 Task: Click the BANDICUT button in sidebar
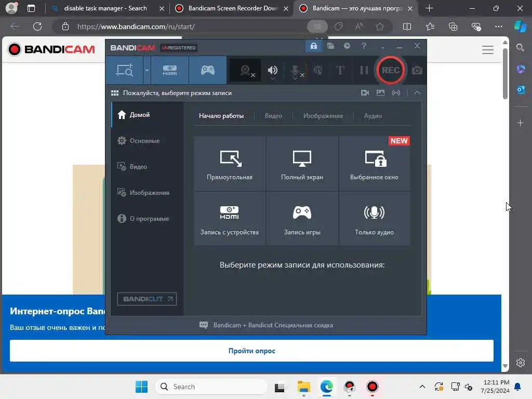[x=147, y=299]
